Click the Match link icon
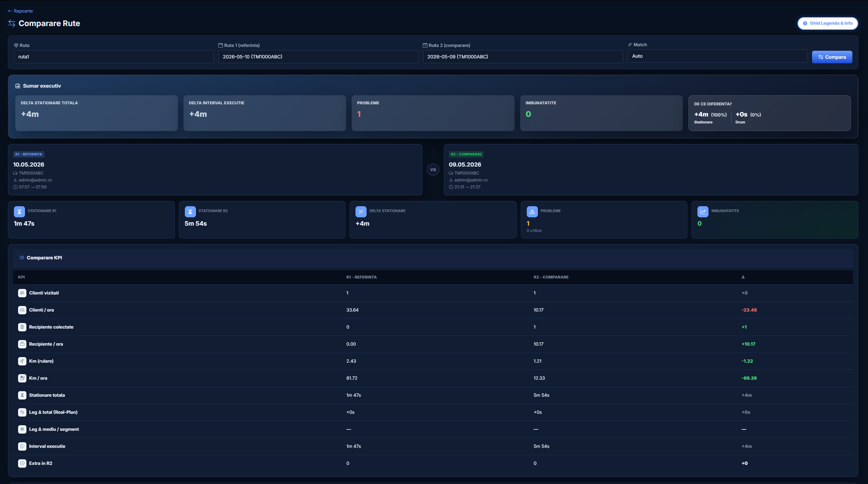The width and height of the screenshot is (868, 484). [x=630, y=45]
